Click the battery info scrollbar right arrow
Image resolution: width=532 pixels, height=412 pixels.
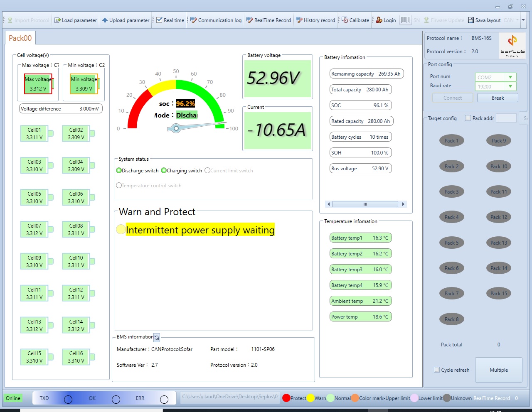click(x=403, y=204)
